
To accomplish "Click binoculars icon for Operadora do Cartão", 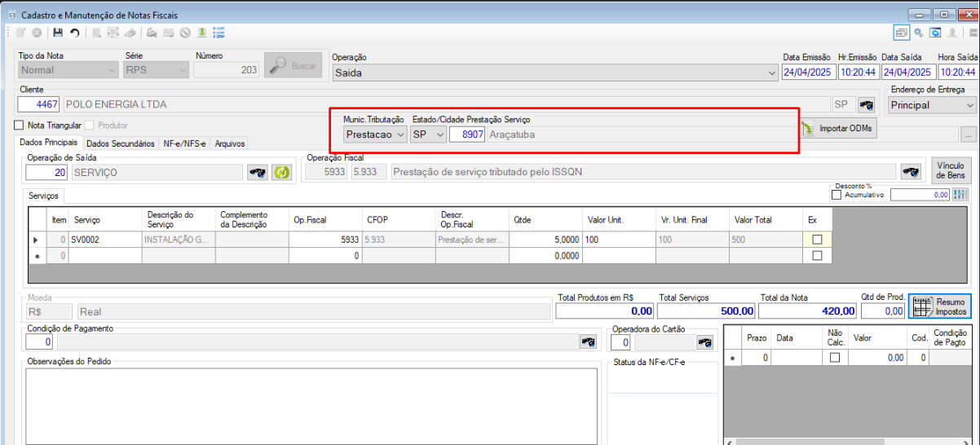I will point(704,342).
